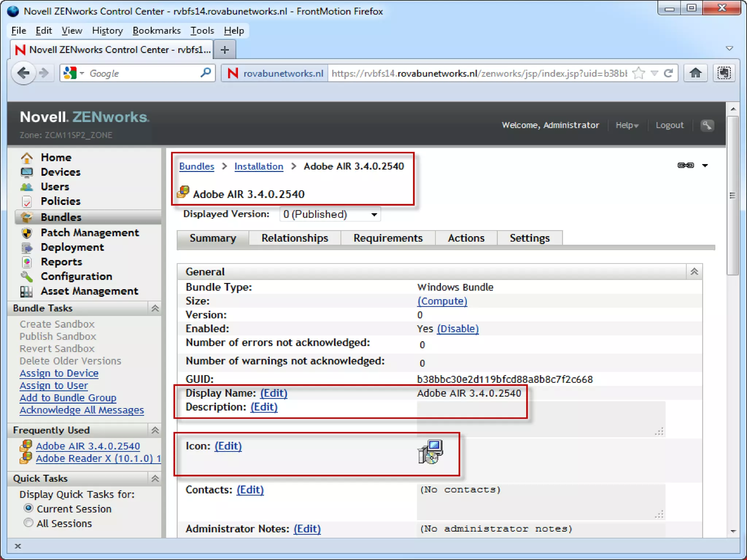Click the Bundles package icon in sidebar
The height and width of the screenshot is (560, 747).
click(27, 217)
